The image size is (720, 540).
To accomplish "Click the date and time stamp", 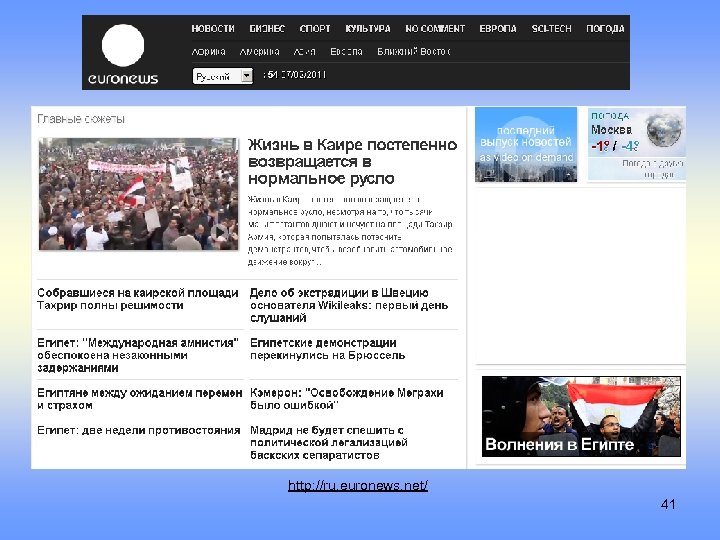I will point(294,74).
